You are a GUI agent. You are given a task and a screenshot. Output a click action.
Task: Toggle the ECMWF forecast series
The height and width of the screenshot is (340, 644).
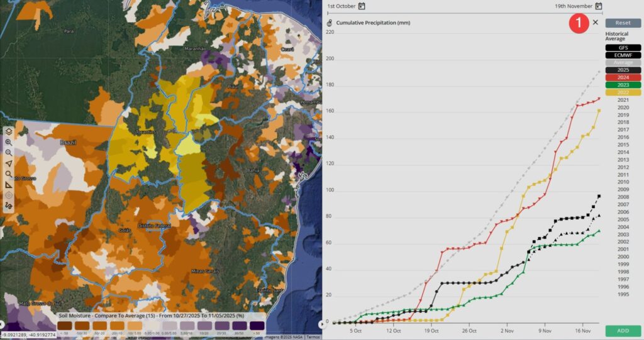pyautogui.click(x=623, y=55)
